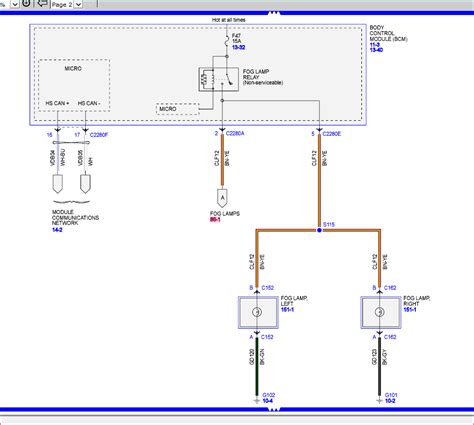Click the 'FOG LAMP, LEFT' label

tap(294, 301)
